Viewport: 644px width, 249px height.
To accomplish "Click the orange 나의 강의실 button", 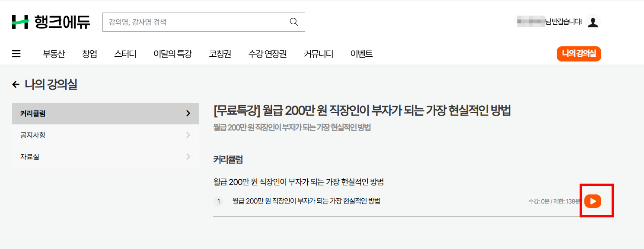I will click(579, 54).
